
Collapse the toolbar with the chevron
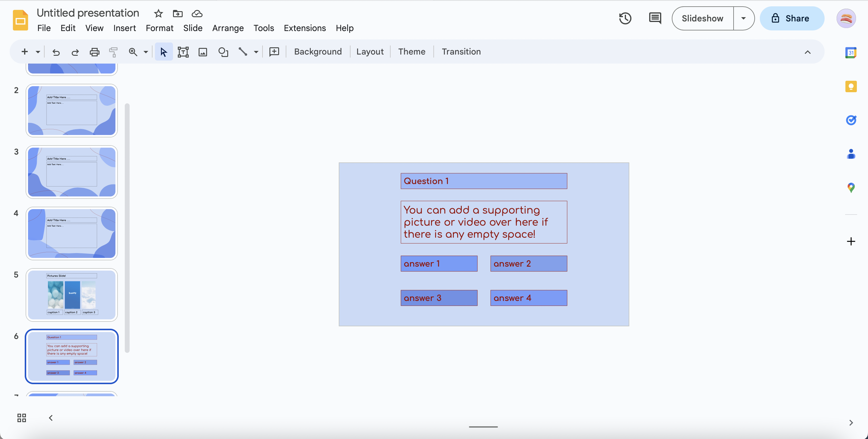(x=807, y=52)
